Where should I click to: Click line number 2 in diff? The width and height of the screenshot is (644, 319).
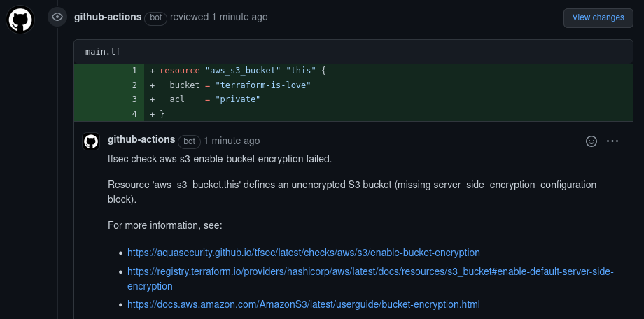[134, 85]
